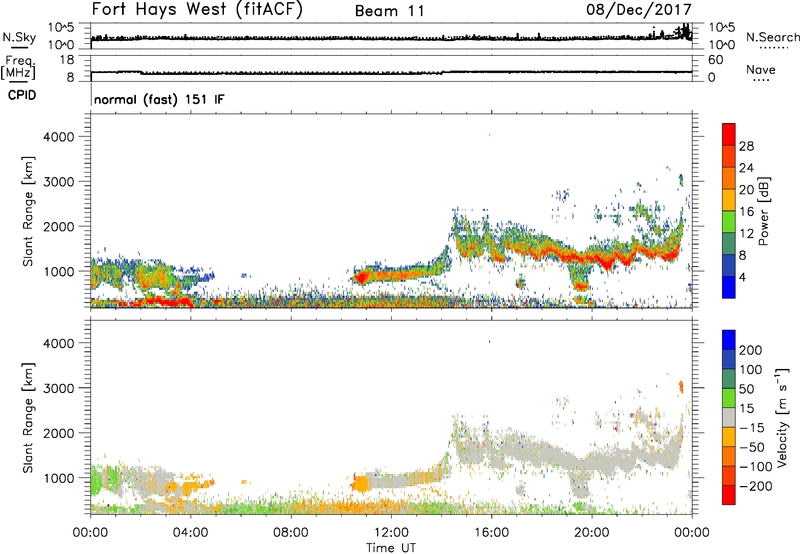Viewport: 800px width, 554px height.
Task: Click the 'Velocity [m s⁻¹]' colorbar label
Action: point(782,417)
